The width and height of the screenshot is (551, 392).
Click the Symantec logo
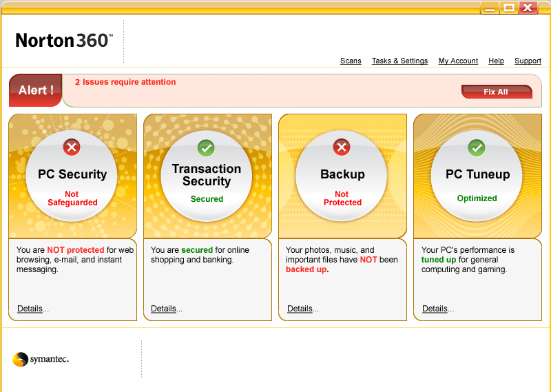41,360
